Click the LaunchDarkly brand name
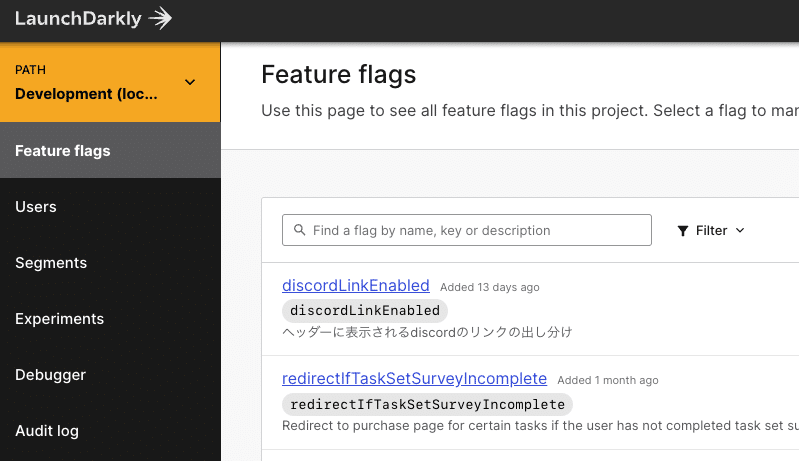This screenshot has height=461, width=799. 78,19
